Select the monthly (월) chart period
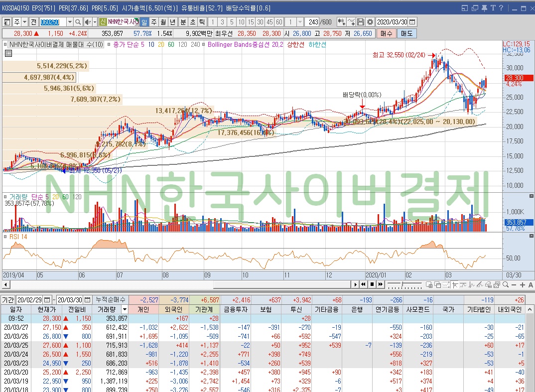535x392 pixels. (163, 22)
